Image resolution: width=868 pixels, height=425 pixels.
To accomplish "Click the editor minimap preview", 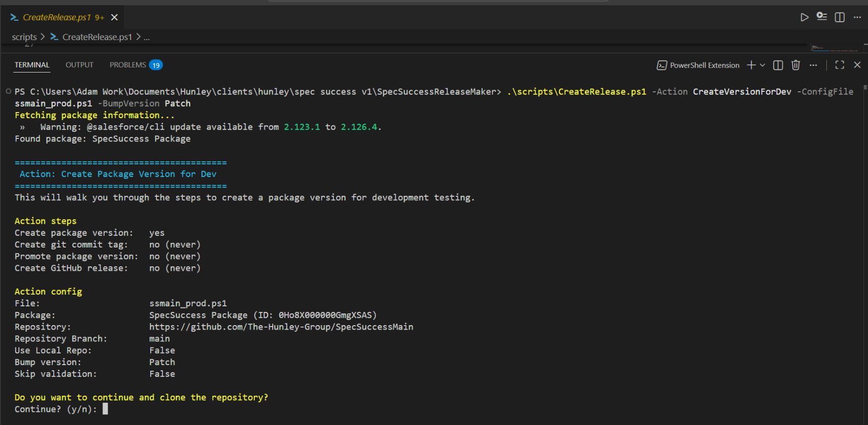I will coord(836,48).
